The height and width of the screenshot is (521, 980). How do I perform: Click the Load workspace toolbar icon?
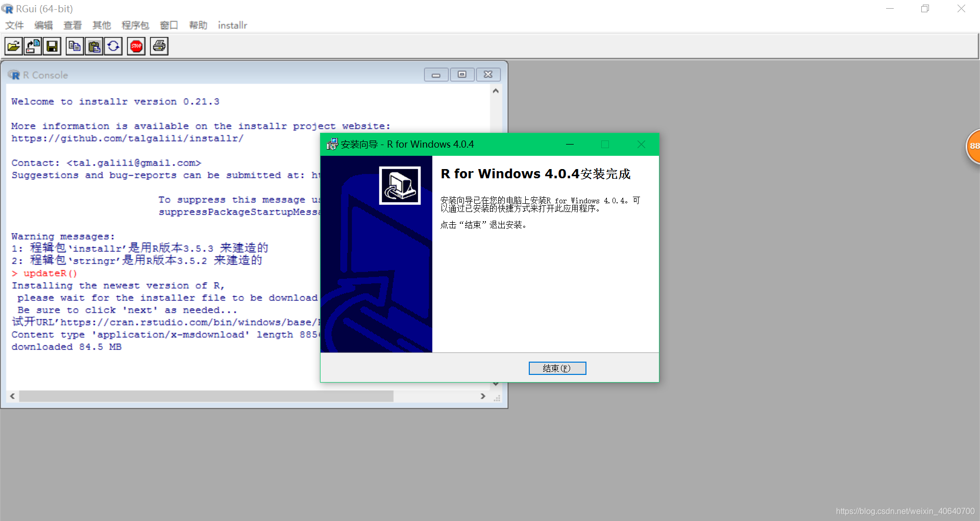pos(33,46)
